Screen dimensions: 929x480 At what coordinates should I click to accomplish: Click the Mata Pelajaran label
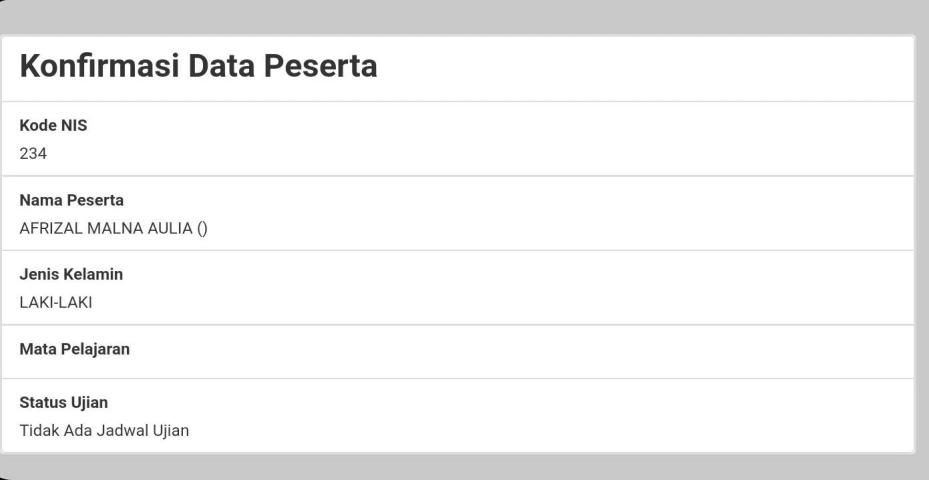click(x=75, y=350)
